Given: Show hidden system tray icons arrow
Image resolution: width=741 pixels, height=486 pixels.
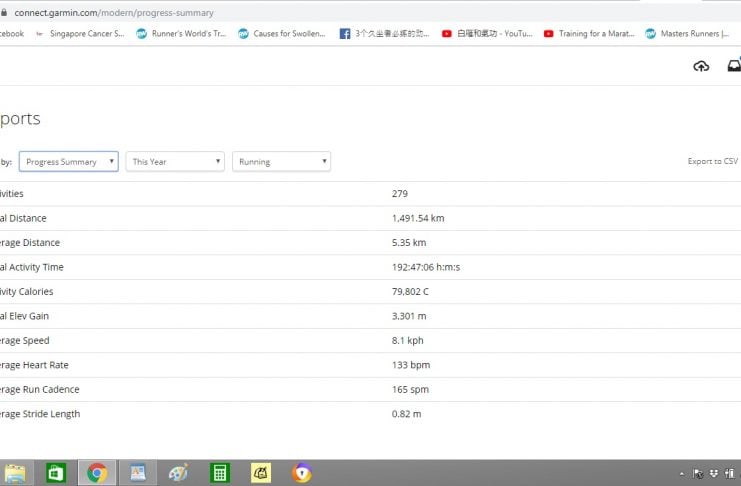Looking at the screenshot, I should (x=681, y=473).
